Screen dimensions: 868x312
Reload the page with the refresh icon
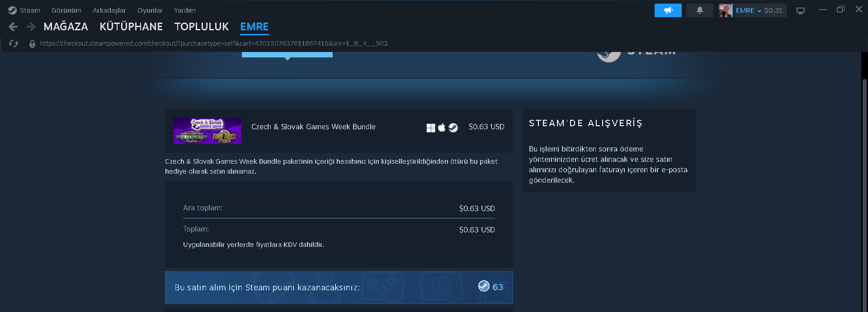(14, 43)
